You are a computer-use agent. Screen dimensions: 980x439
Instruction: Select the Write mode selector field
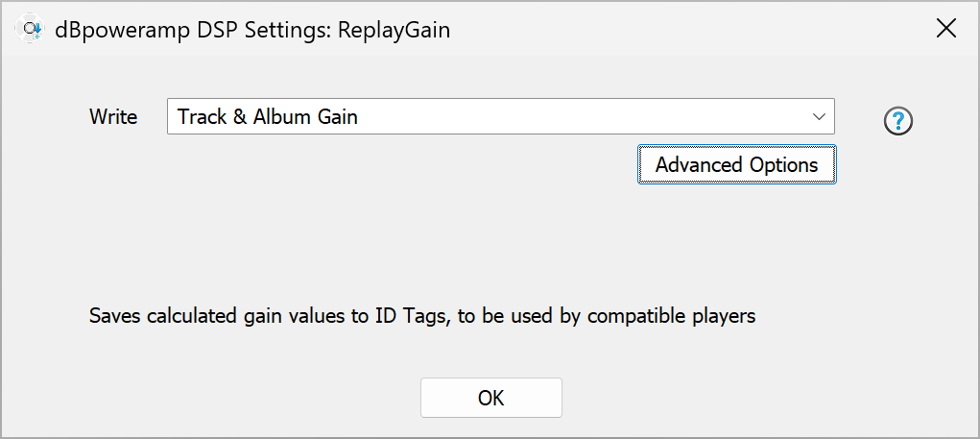pyautogui.click(x=499, y=117)
